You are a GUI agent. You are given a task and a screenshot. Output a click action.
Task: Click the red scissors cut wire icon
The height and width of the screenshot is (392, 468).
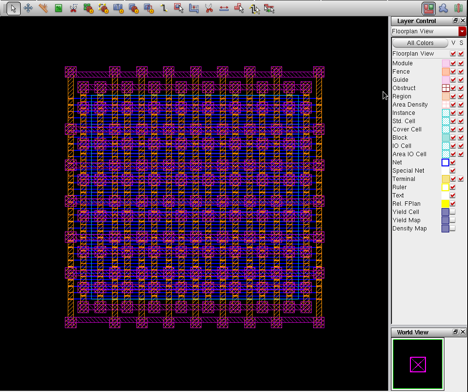tap(209, 8)
